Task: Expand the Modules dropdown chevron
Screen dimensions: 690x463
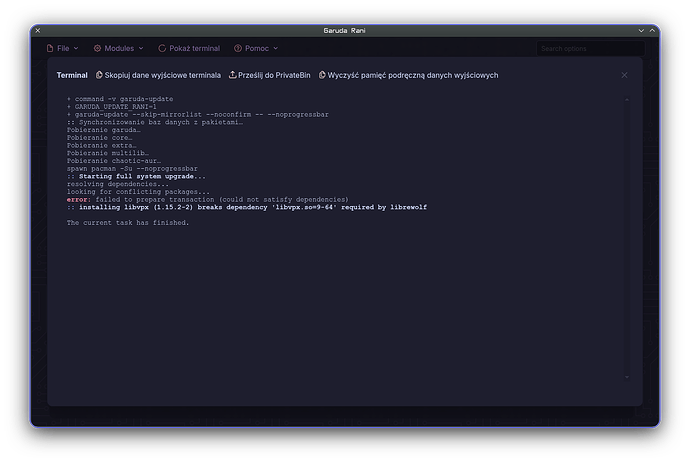Action: [x=141, y=48]
